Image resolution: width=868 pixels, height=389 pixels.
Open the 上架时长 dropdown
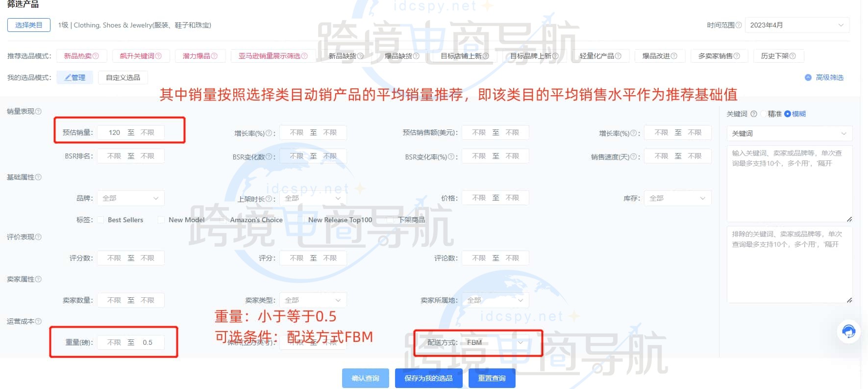point(313,198)
